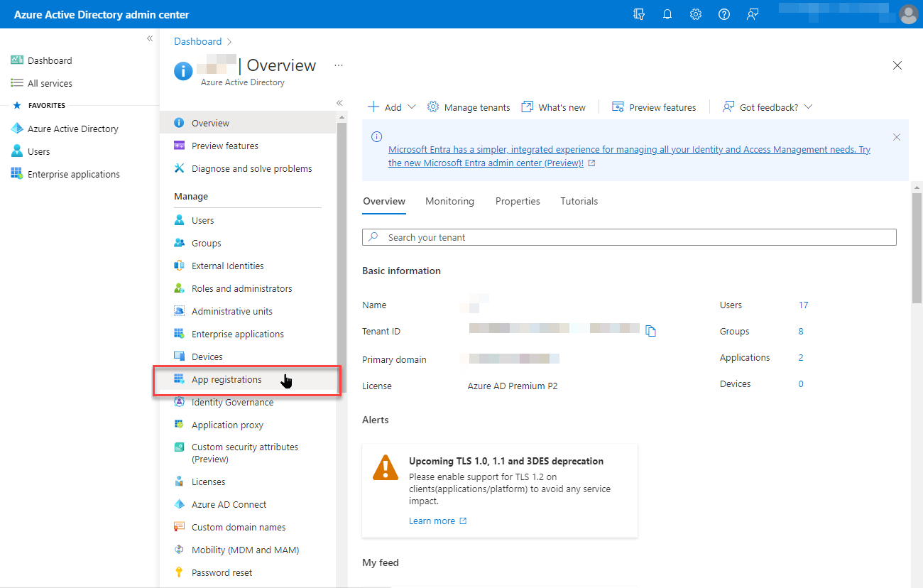Dismiss the Microsoft Entra info banner

(x=897, y=137)
